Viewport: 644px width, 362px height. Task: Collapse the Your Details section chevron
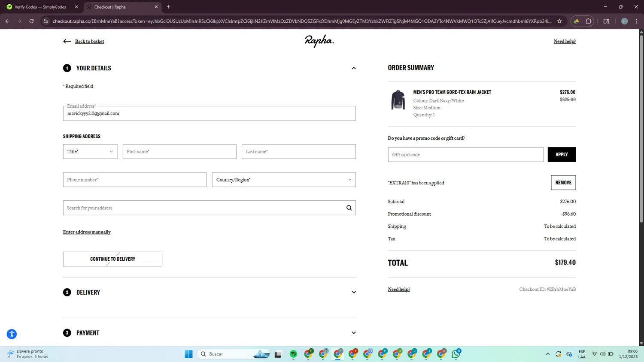354,68
